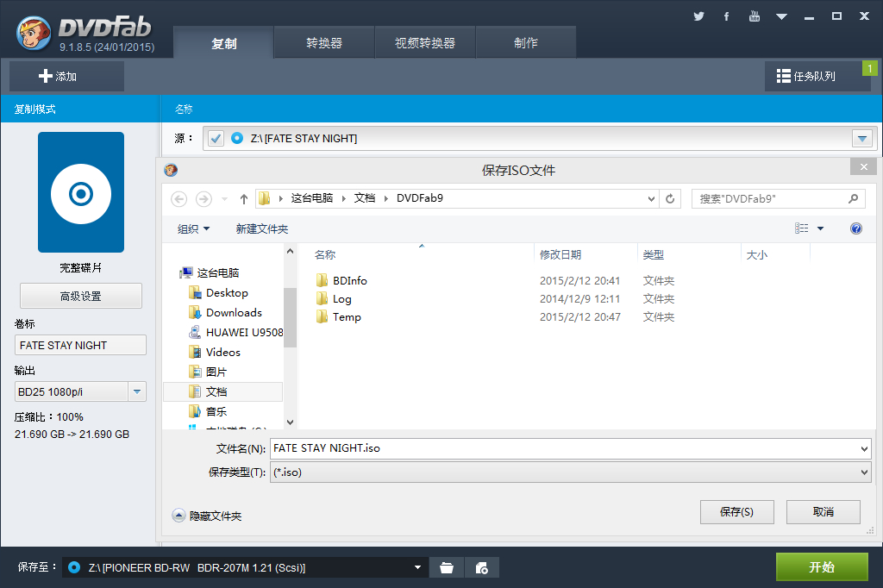Expand the source disc dropdown arrow
The image size is (883, 588).
tap(861, 138)
